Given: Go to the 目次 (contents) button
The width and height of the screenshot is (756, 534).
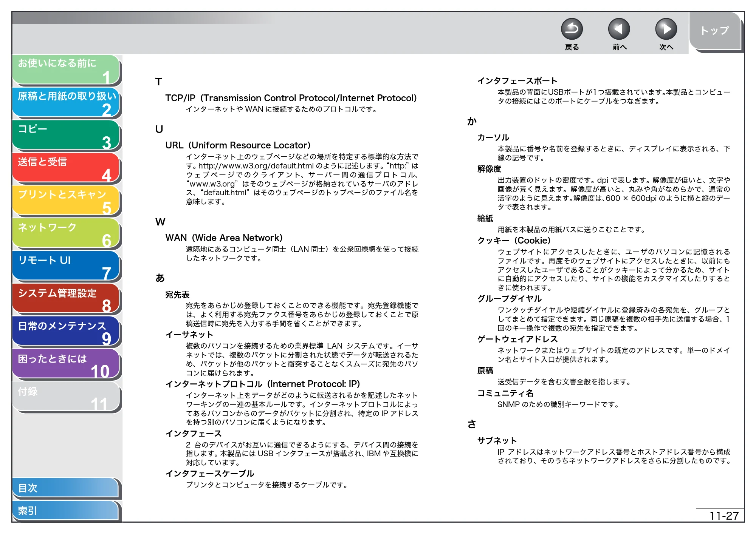Looking at the screenshot, I should point(66,488).
